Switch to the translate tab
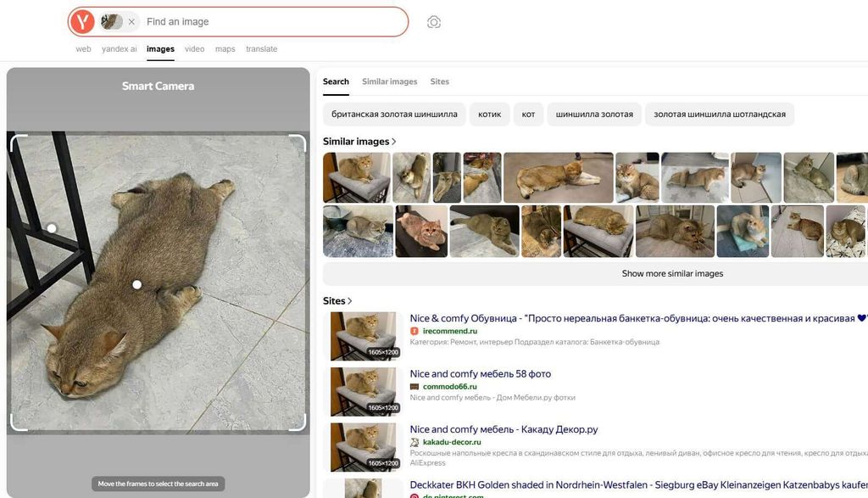This screenshot has width=868, height=498. coord(261,48)
